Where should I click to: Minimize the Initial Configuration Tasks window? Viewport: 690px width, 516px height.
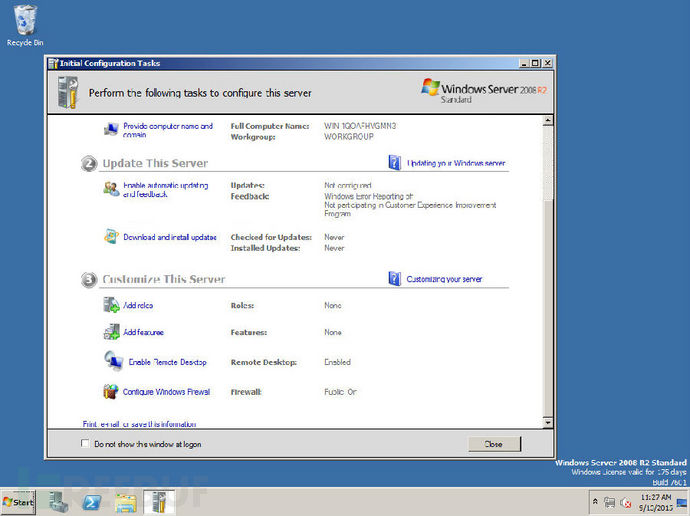(x=524, y=63)
